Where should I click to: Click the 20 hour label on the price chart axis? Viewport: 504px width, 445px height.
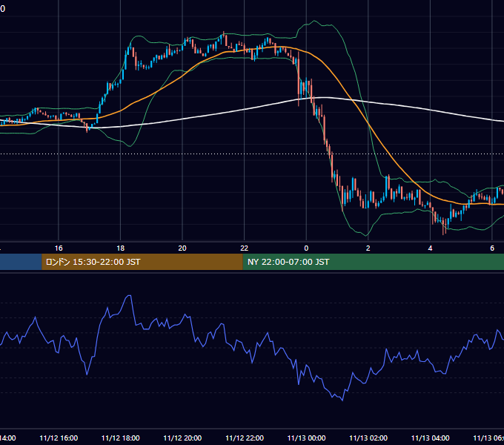click(182, 248)
